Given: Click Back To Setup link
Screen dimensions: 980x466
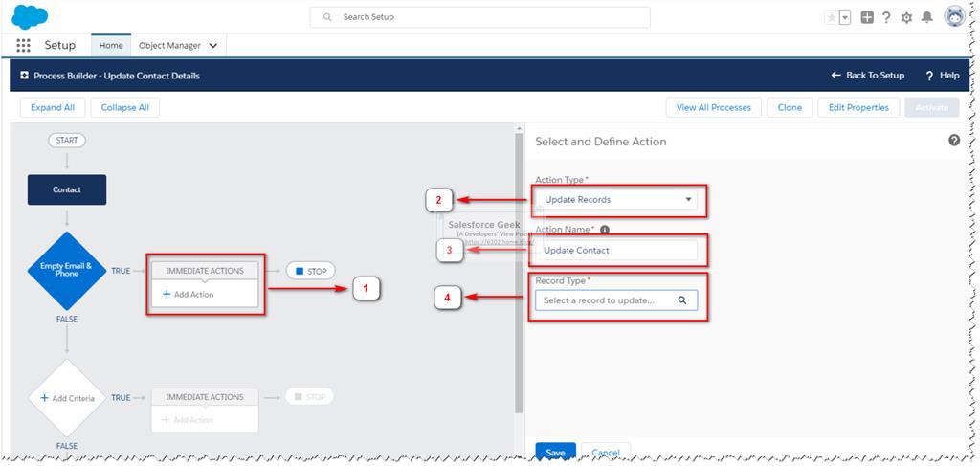Looking at the screenshot, I should 867,75.
